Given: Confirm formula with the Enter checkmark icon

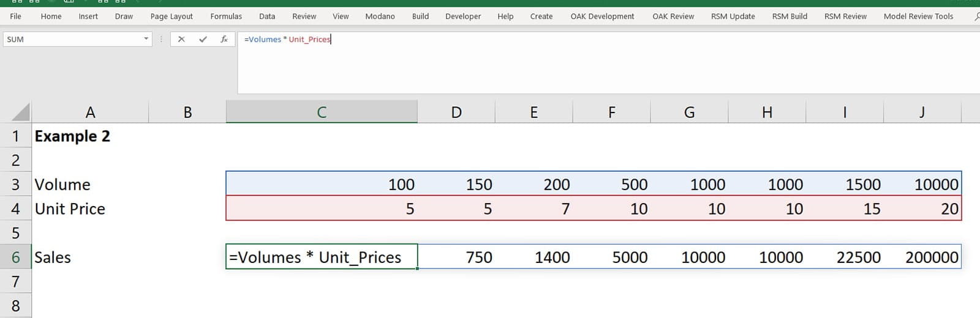Looking at the screenshot, I should (203, 39).
